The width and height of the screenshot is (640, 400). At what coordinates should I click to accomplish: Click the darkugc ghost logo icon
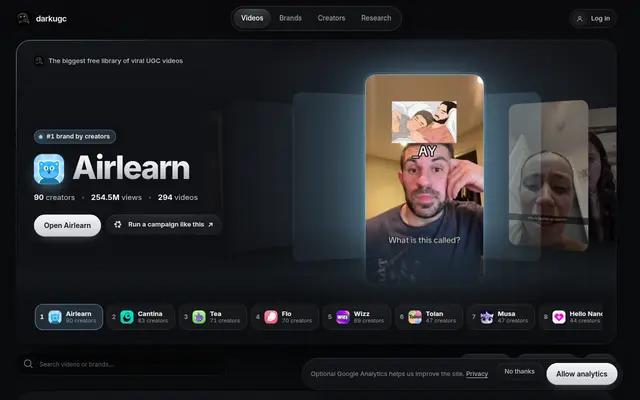23,18
